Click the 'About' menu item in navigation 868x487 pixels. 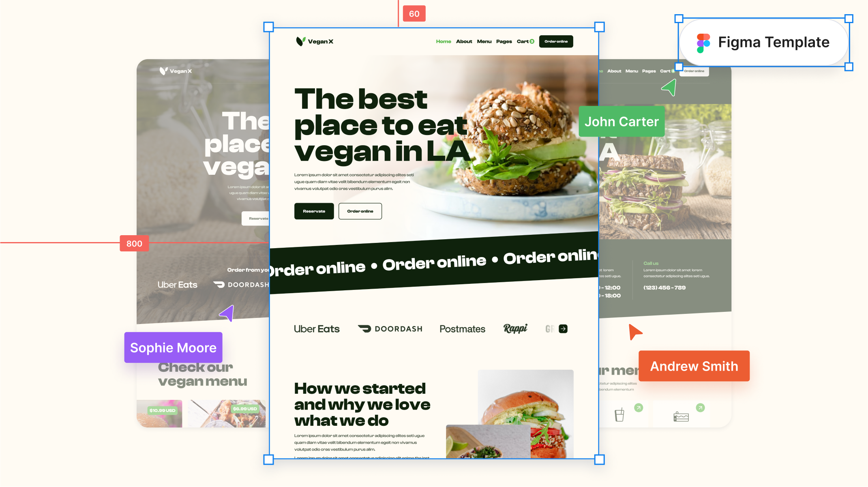pyautogui.click(x=463, y=41)
